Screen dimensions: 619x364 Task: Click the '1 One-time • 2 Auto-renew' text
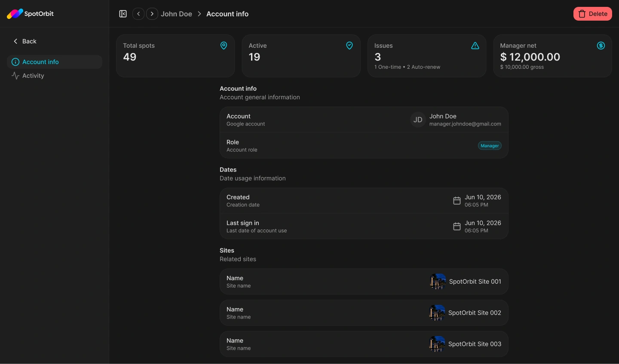407,67
